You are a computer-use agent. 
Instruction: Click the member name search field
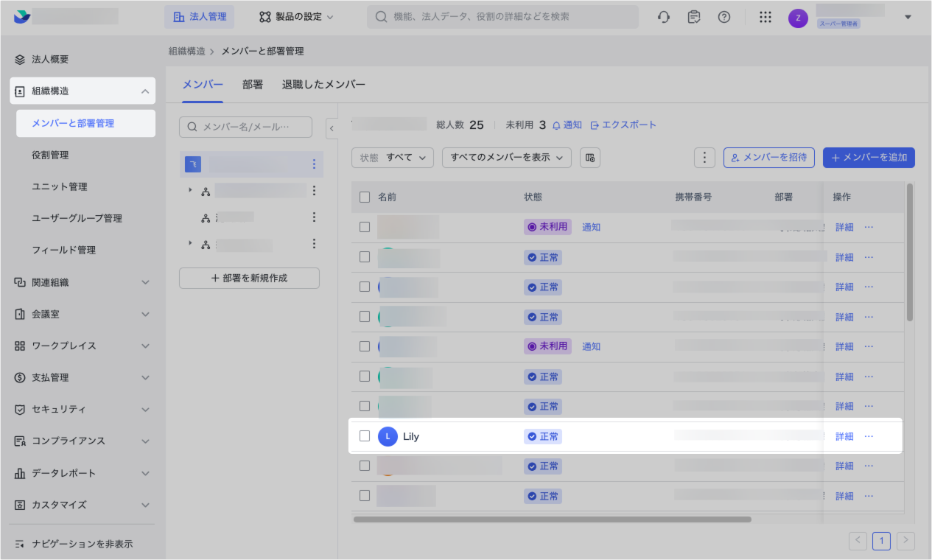245,127
